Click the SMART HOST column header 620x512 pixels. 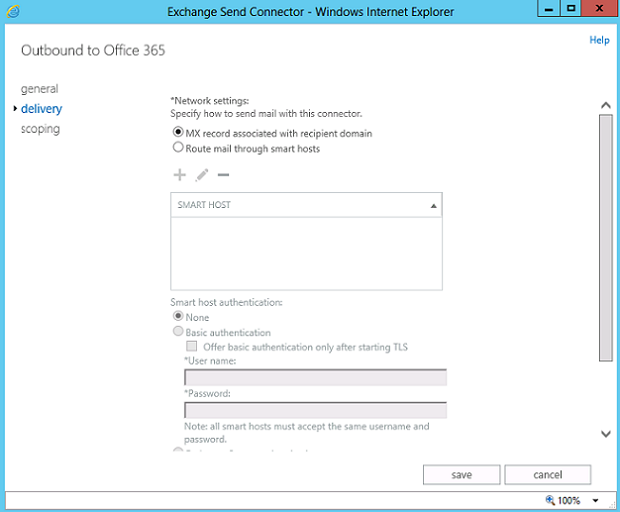click(306, 205)
